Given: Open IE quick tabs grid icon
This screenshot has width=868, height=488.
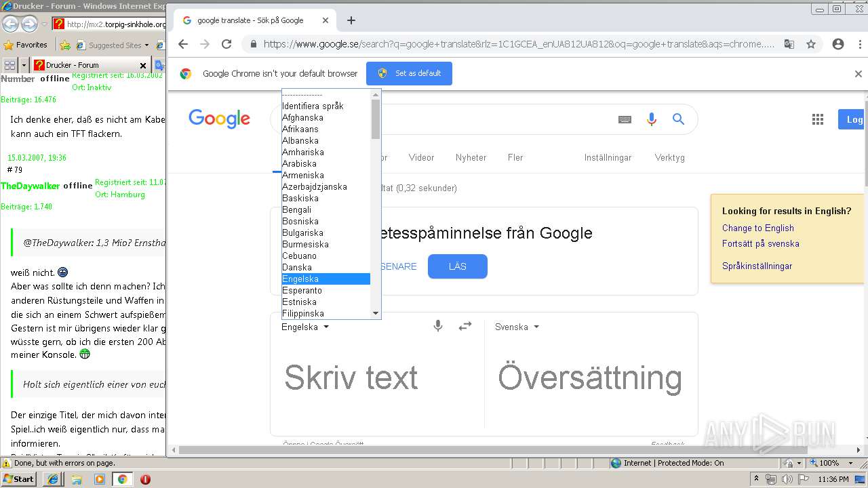Looking at the screenshot, I should pos(9,65).
